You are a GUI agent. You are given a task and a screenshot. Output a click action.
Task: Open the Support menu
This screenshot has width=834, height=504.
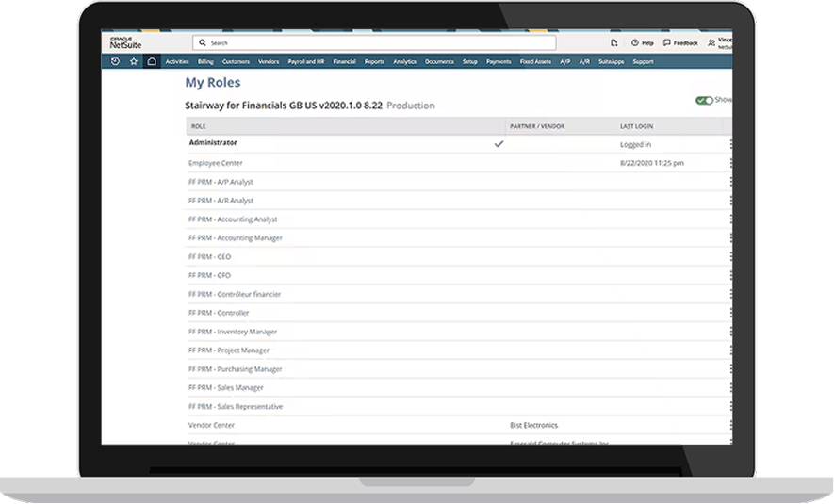coord(643,61)
